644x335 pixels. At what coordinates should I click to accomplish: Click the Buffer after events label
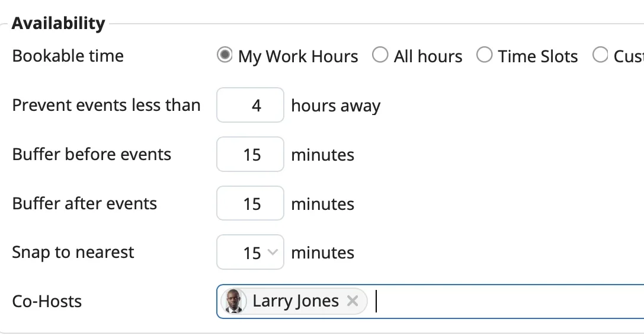click(x=85, y=203)
